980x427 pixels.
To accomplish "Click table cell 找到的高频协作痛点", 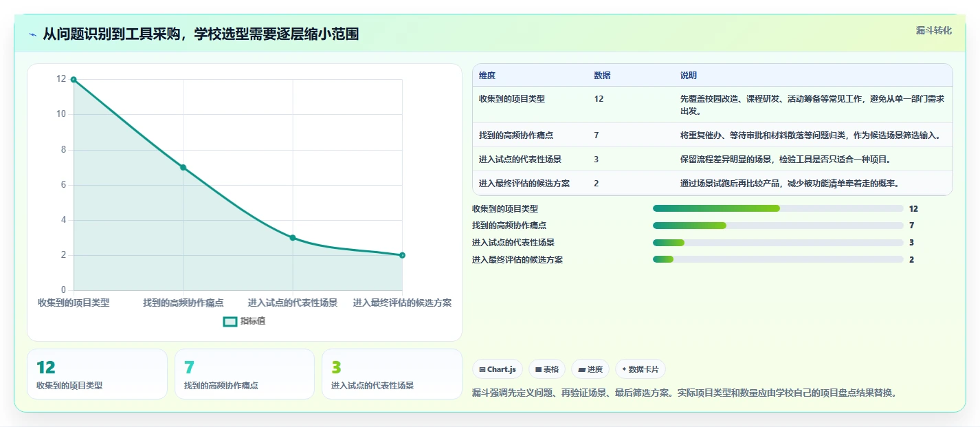I will 516,135.
